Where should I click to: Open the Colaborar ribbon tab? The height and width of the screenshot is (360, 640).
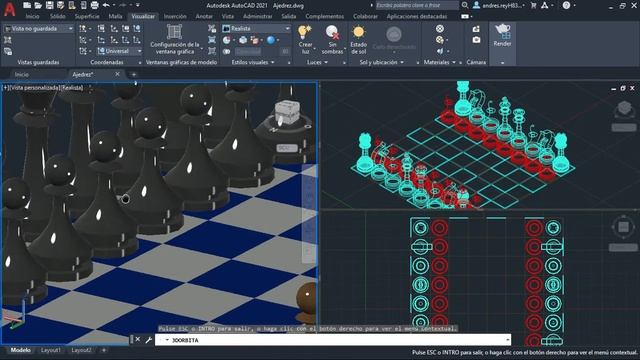point(365,16)
